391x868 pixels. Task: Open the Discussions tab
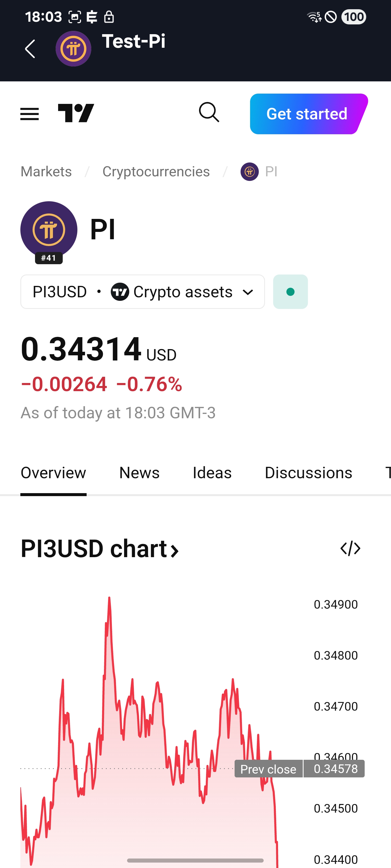point(308,473)
